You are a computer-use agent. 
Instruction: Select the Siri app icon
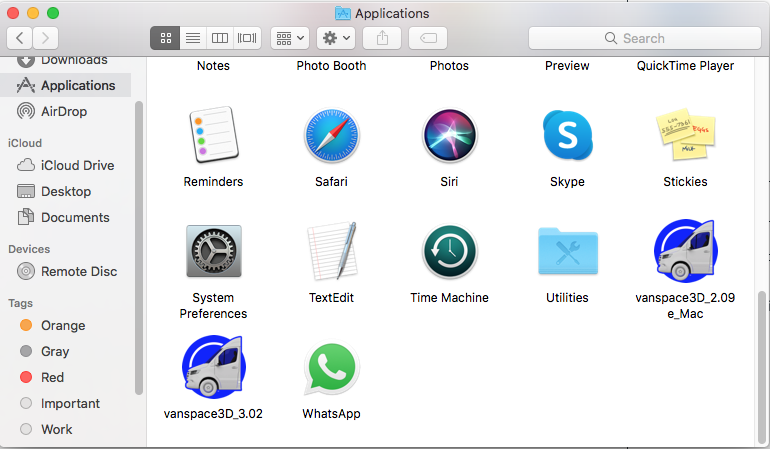pyautogui.click(x=449, y=136)
